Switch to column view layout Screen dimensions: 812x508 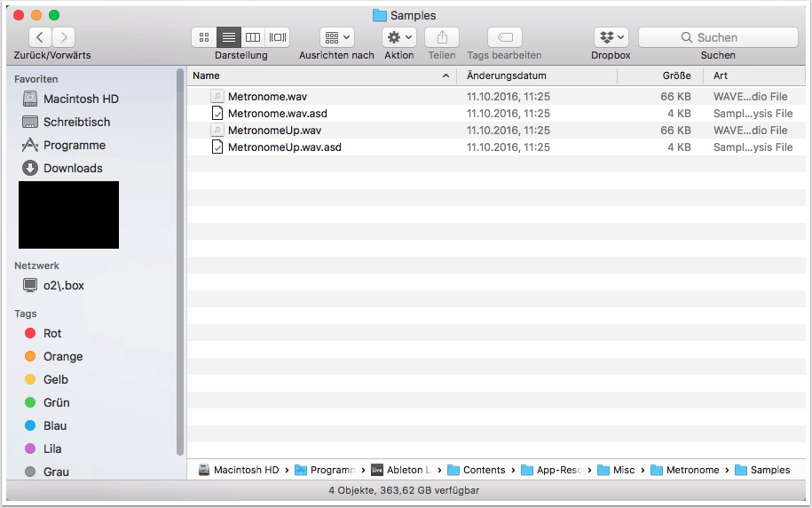[253, 37]
